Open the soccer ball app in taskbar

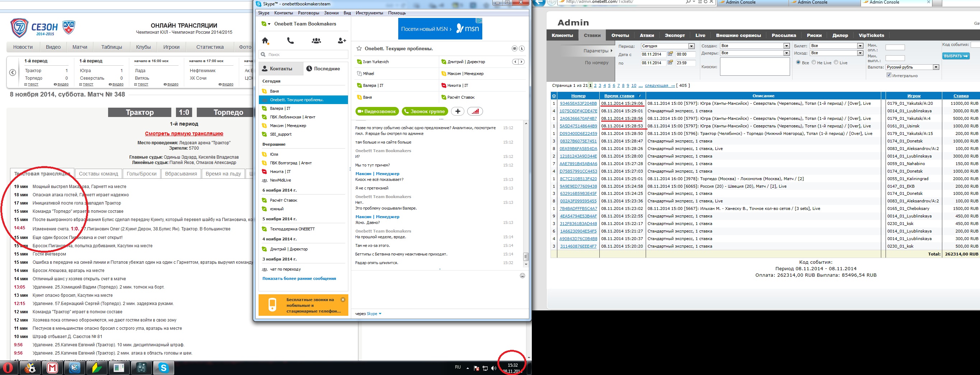30,368
